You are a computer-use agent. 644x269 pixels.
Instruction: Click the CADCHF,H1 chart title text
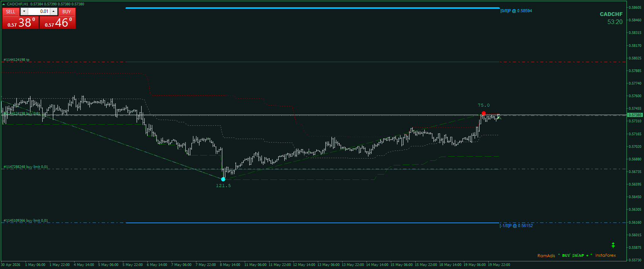click(18, 4)
